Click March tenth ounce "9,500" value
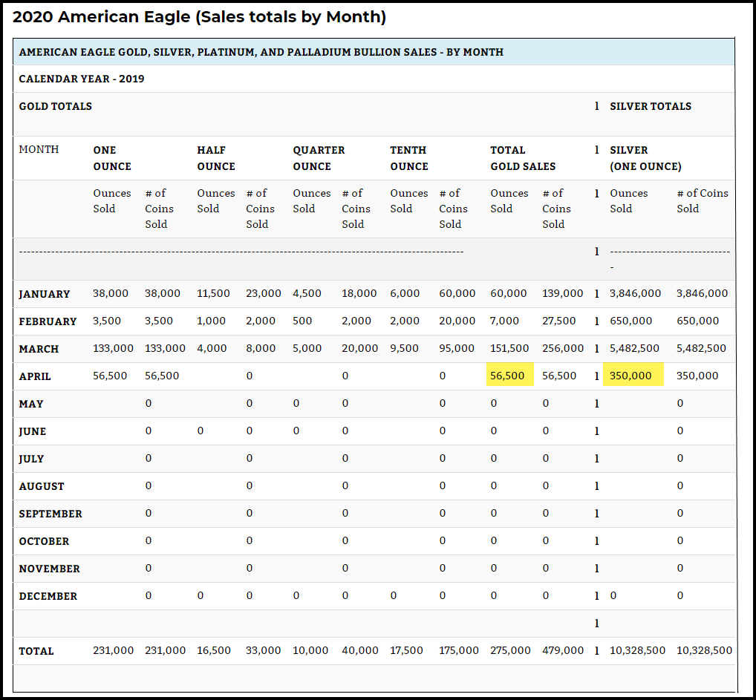Screen dimensions: 756x700 (404, 348)
